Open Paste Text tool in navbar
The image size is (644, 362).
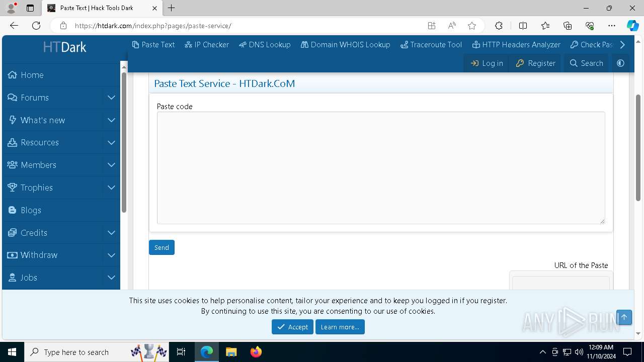click(x=153, y=45)
